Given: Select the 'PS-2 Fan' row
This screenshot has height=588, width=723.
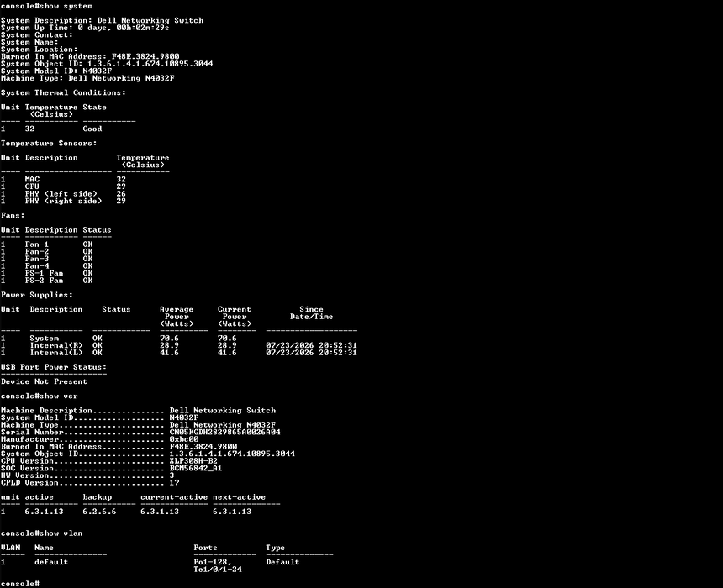Looking at the screenshot, I should (46, 281).
